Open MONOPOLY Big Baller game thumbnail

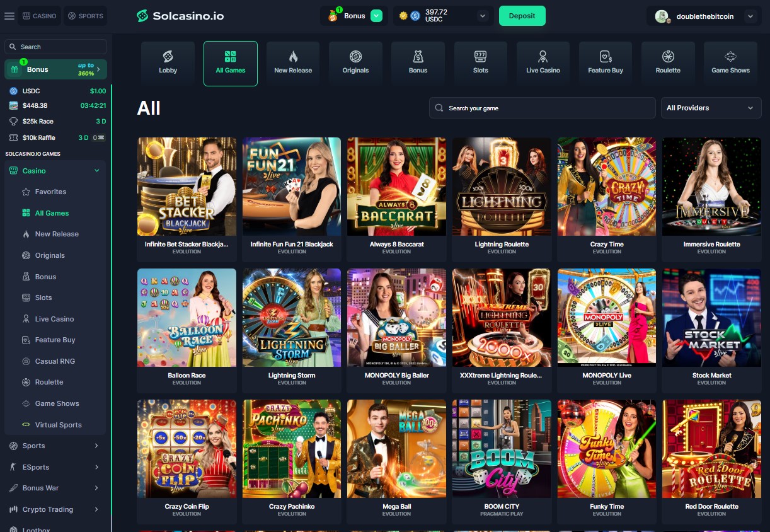(x=397, y=318)
